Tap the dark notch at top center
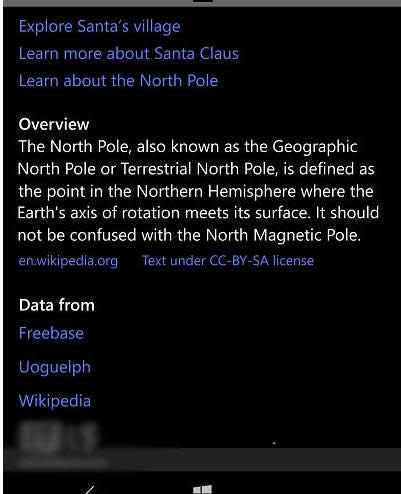 click(x=202, y=1)
